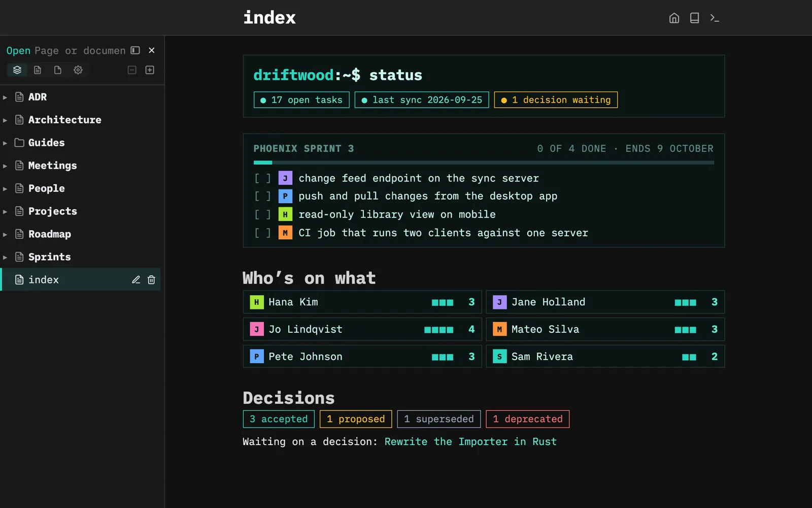This screenshot has height=508, width=812.
Task: Click the '1 deprecated' decisions badge
Action: pos(527,419)
